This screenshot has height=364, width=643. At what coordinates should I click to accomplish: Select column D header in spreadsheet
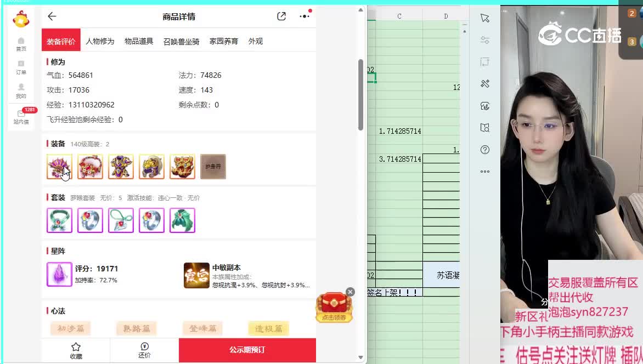pos(445,16)
